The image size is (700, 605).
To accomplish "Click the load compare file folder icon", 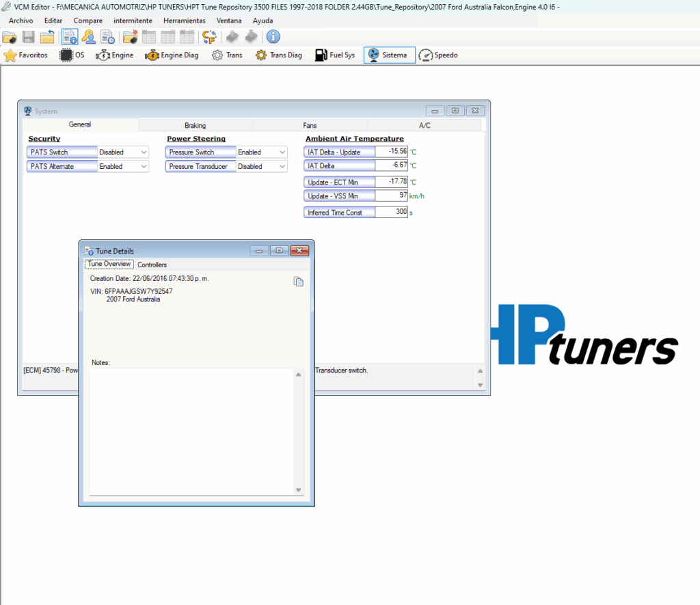I will pos(130,37).
